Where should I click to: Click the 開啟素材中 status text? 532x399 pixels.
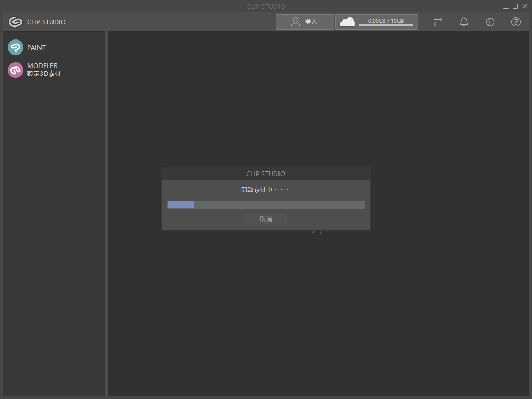pos(265,190)
